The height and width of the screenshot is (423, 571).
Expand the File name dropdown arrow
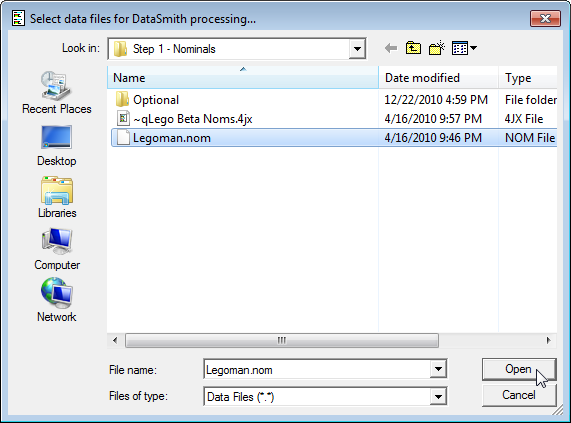pos(438,369)
